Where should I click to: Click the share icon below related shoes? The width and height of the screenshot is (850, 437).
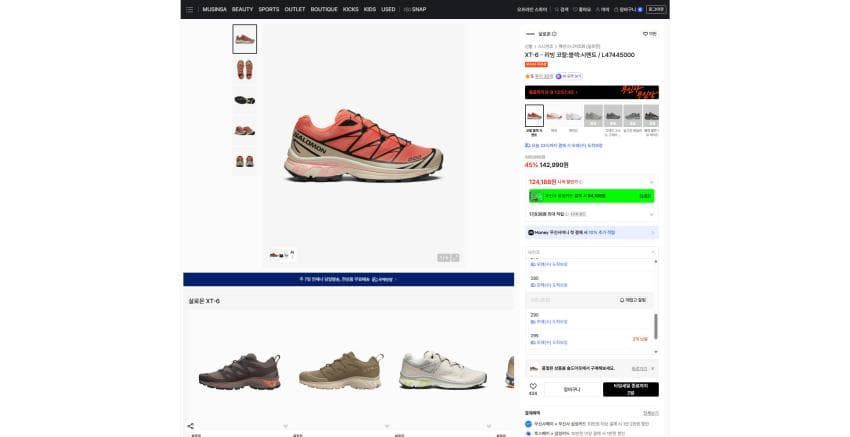[x=190, y=426]
